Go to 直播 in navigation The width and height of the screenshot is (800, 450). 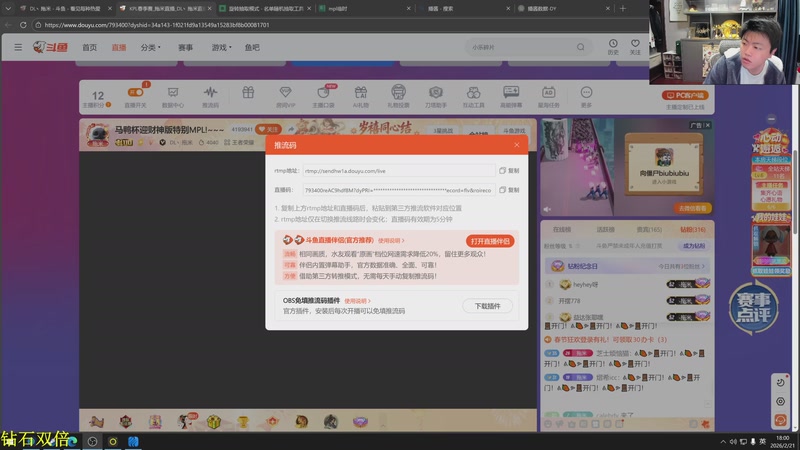[119, 47]
